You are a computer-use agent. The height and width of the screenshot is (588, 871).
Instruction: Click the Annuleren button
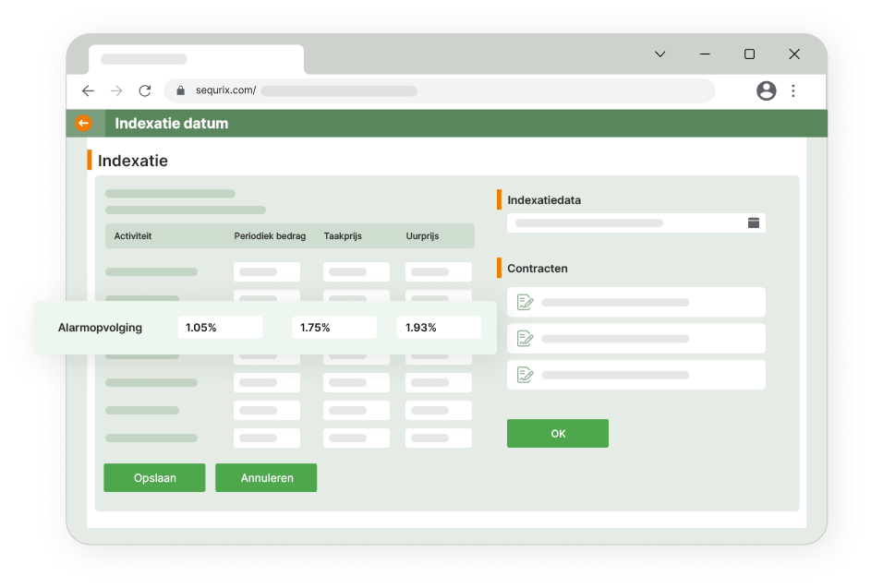[x=266, y=477]
